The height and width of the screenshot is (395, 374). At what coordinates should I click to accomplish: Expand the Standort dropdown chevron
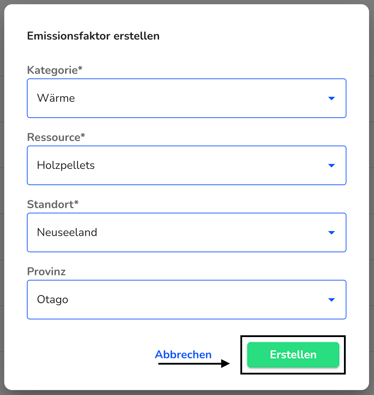(331, 232)
